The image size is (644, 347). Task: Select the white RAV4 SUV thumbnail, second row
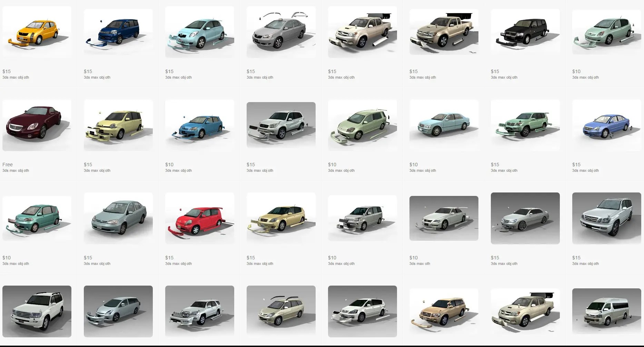[x=281, y=125]
